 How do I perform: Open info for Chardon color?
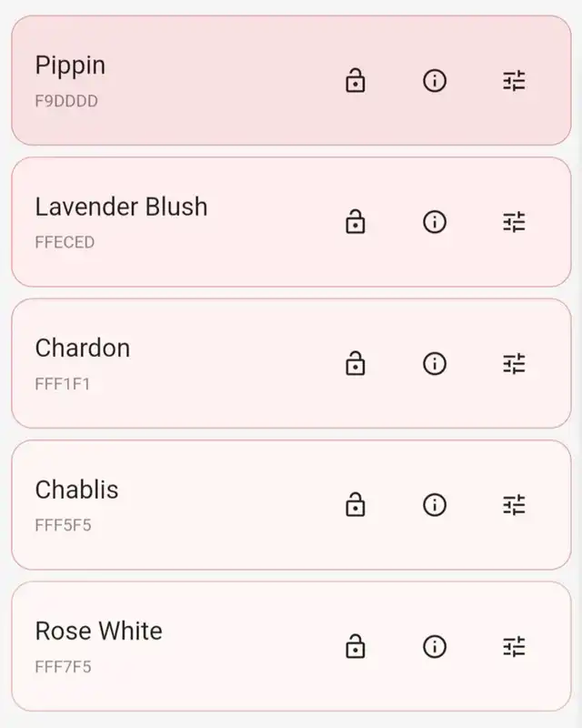pyautogui.click(x=435, y=364)
